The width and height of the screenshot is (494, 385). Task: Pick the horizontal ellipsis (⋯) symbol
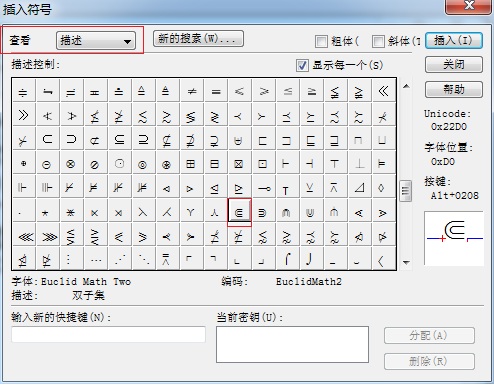coord(95,259)
